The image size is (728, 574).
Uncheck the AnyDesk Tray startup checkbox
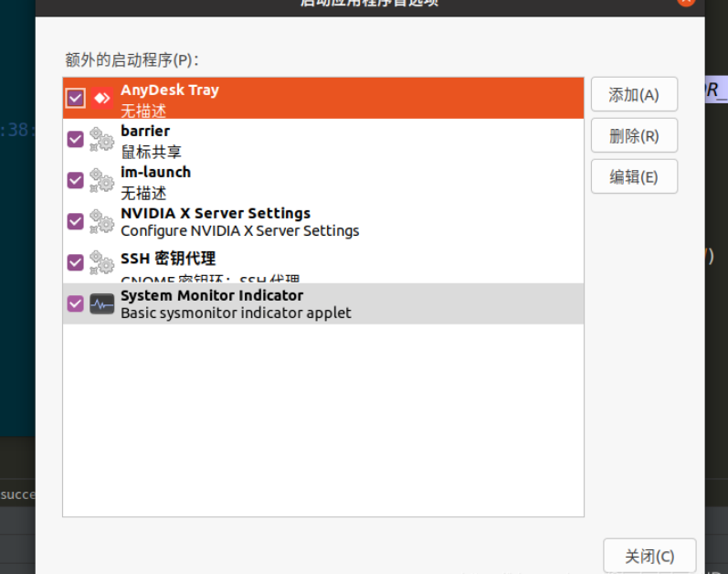[75, 98]
